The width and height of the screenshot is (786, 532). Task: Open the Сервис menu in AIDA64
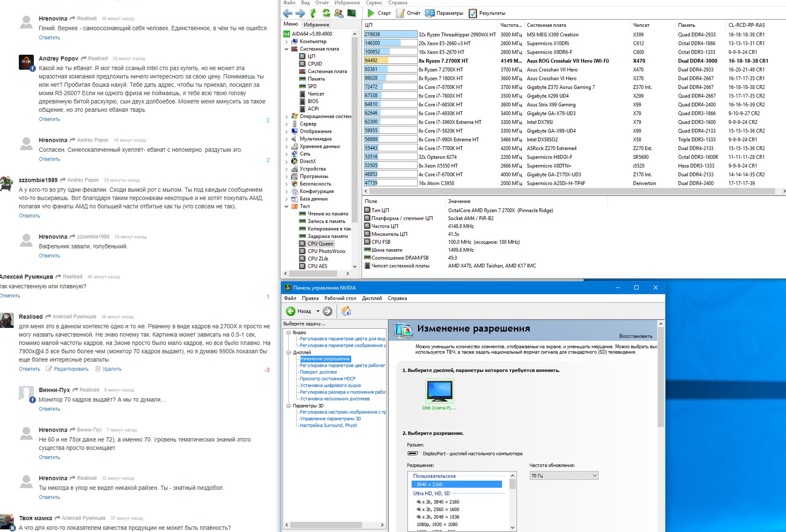(374, 3)
